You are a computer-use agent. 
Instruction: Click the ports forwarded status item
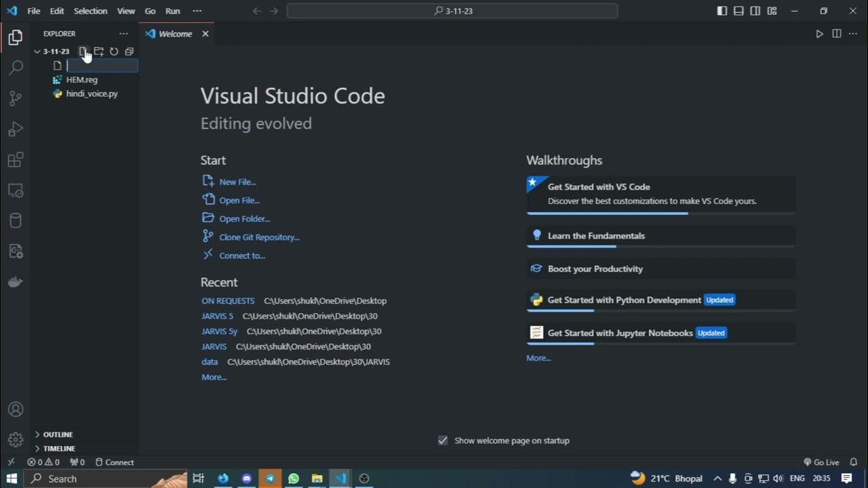click(77, 462)
